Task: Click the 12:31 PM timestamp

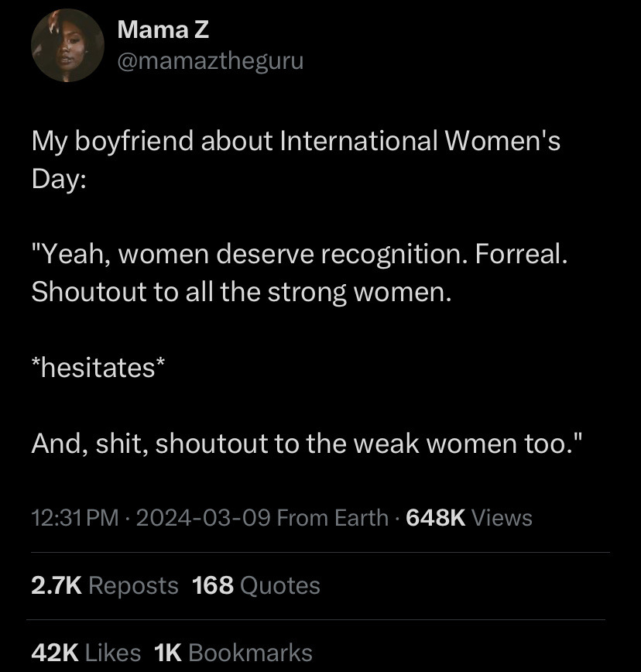Action: [x=75, y=517]
